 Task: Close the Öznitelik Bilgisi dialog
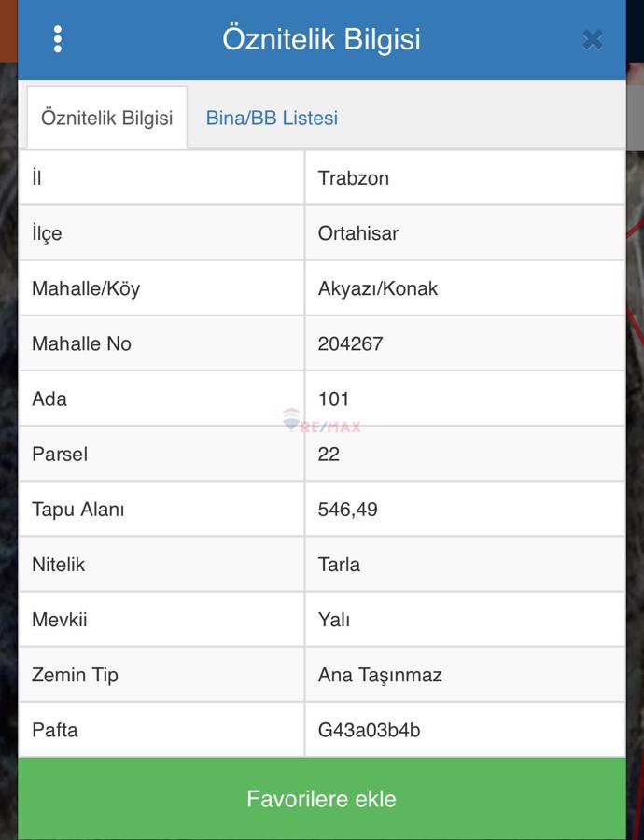[x=590, y=39]
